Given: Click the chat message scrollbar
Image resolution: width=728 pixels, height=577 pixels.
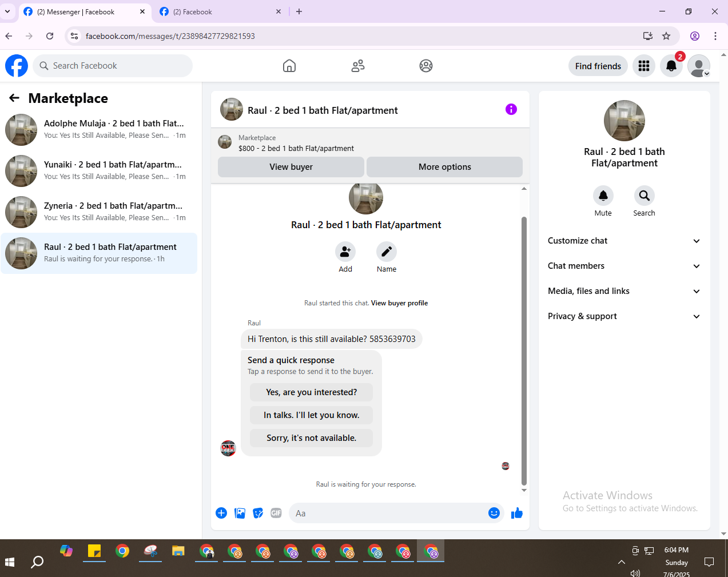Looking at the screenshot, I should (x=524, y=351).
